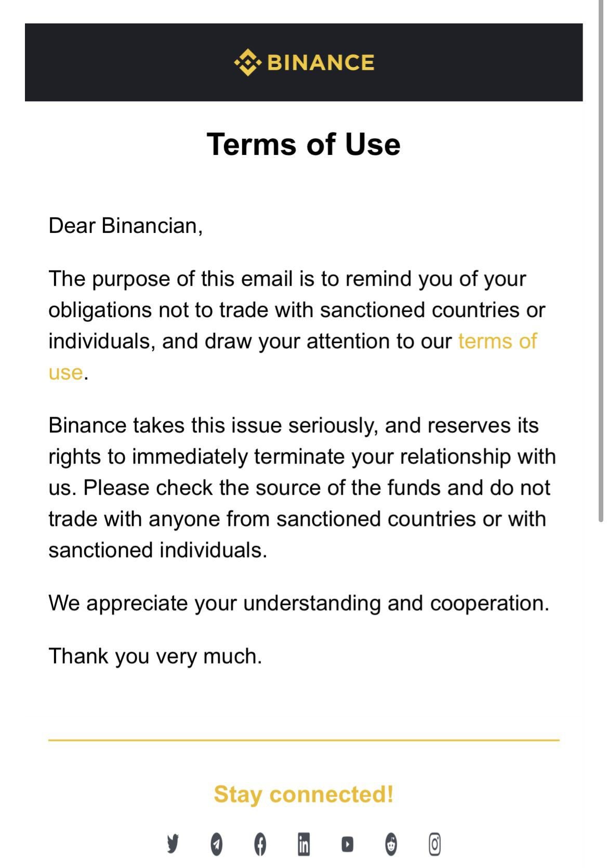This screenshot has height=868, width=608.
Task: Click the paragraph starting 'Binance takes this issue'
Action: [x=302, y=488]
